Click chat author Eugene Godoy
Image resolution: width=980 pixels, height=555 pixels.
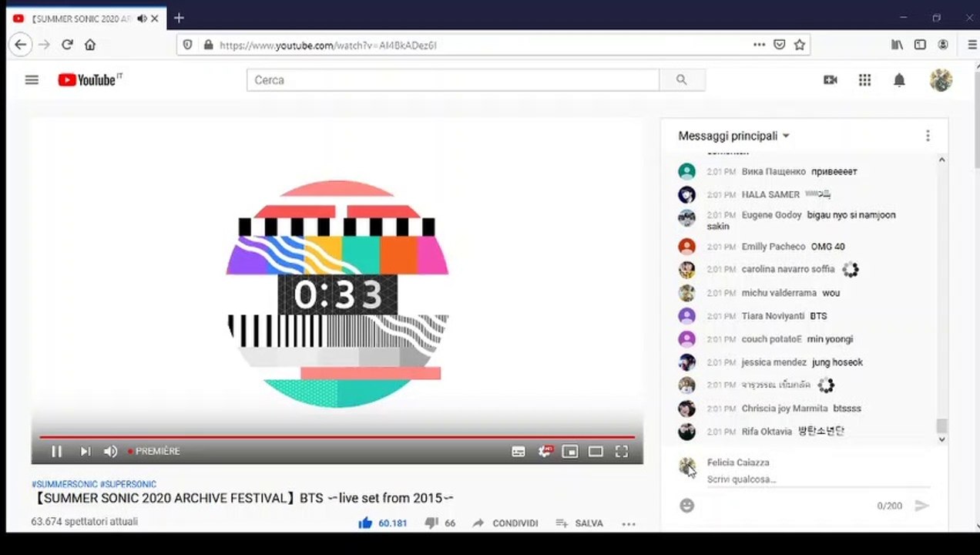tap(771, 215)
